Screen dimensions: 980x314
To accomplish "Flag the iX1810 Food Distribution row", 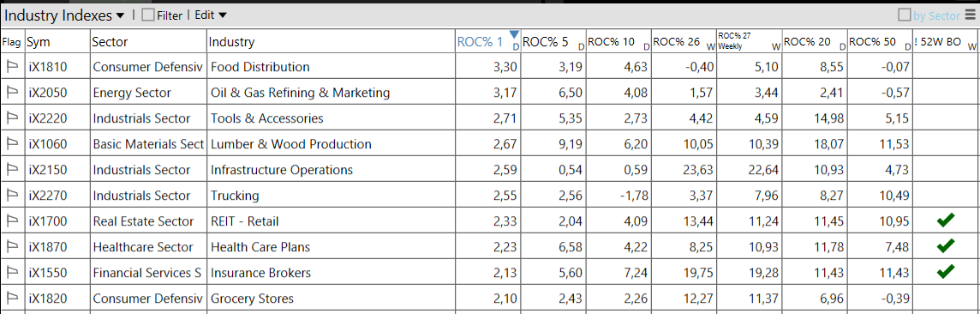I will (13, 67).
